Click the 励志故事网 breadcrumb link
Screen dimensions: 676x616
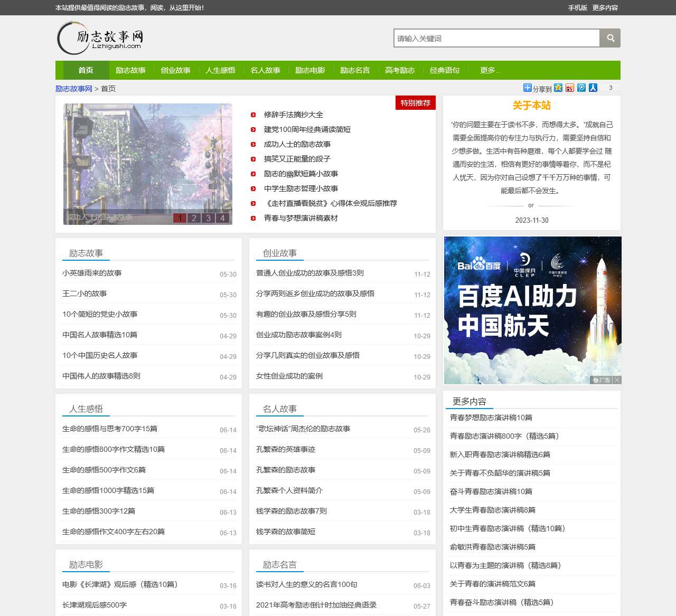(x=74, y=89)
